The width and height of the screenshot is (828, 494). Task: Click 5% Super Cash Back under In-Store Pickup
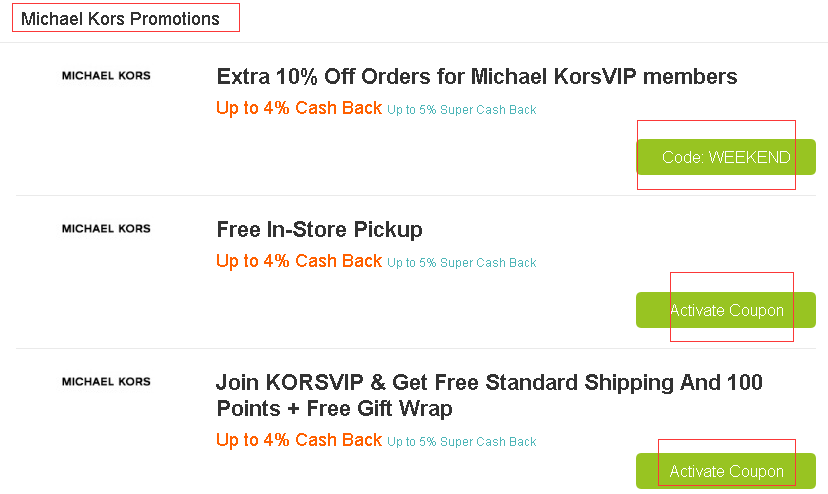coord(462,263)
